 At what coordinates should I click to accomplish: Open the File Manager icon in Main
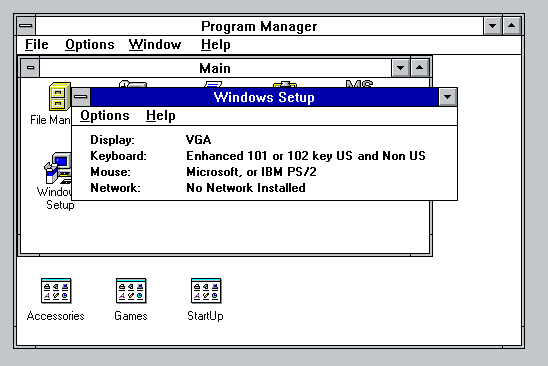pyautogui.click(x=59, y=96)
